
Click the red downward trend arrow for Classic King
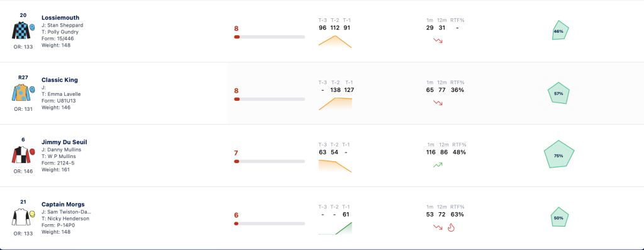pos(438,103)
